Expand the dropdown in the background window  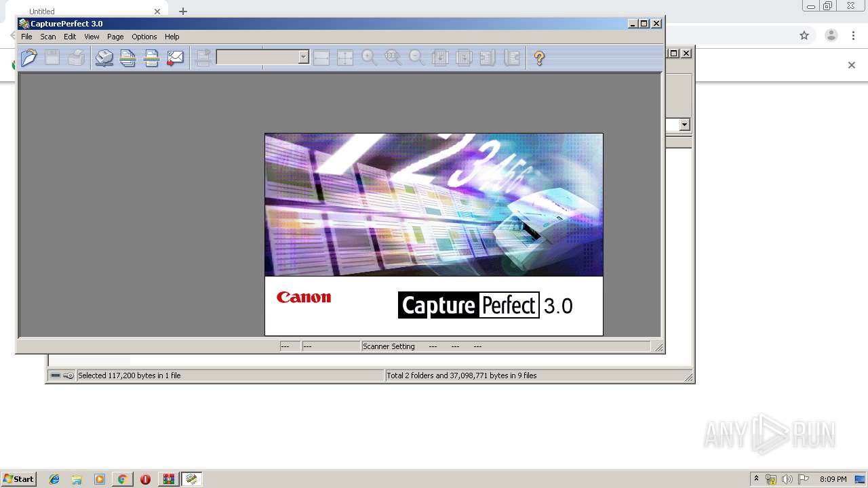point(685,125)
